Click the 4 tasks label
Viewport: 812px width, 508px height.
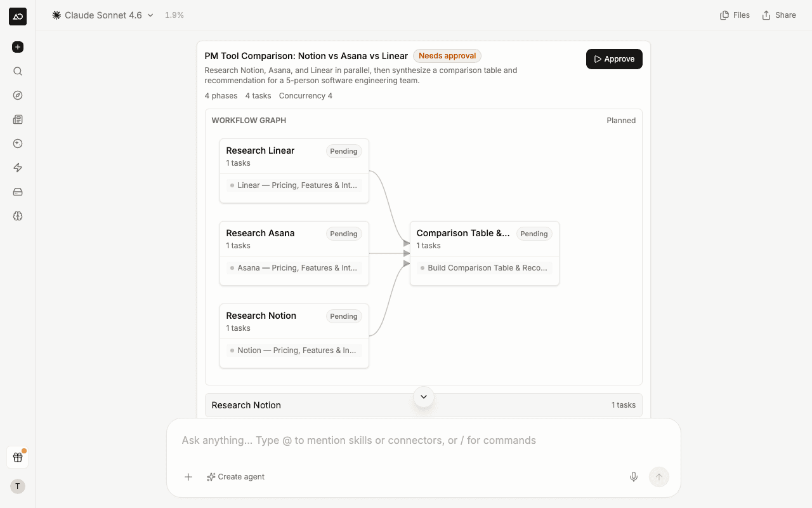coord(258,96)
